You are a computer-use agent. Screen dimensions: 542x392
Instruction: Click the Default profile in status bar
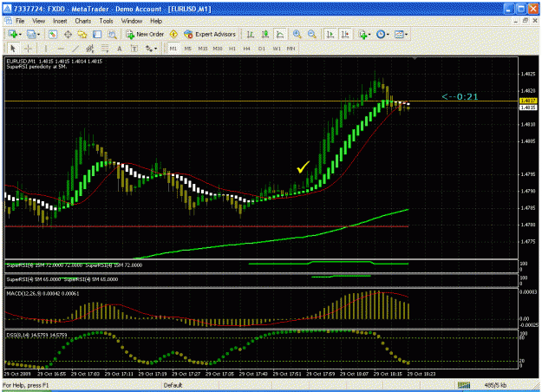tap(173, 385)
